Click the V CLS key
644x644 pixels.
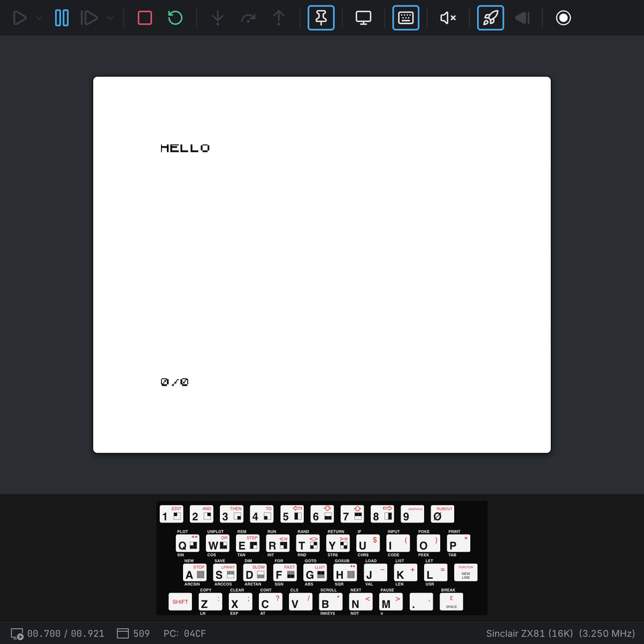pos(301,602)
